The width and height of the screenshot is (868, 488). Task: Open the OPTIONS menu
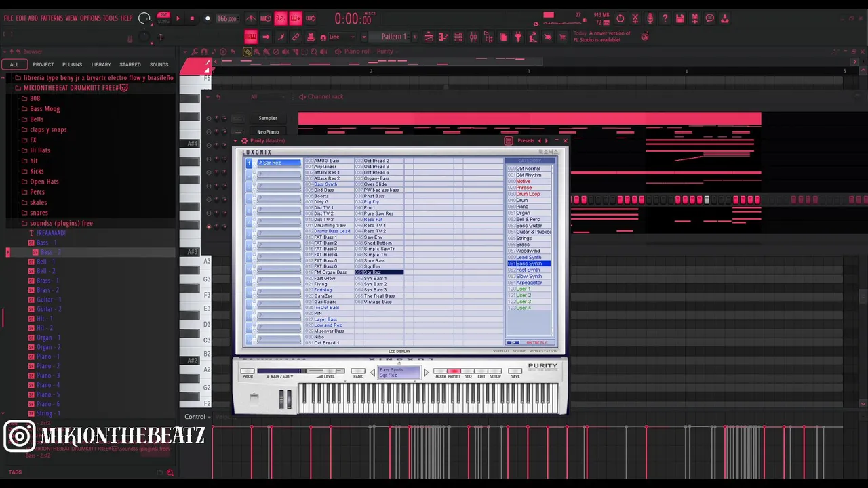tap(90, 18)
